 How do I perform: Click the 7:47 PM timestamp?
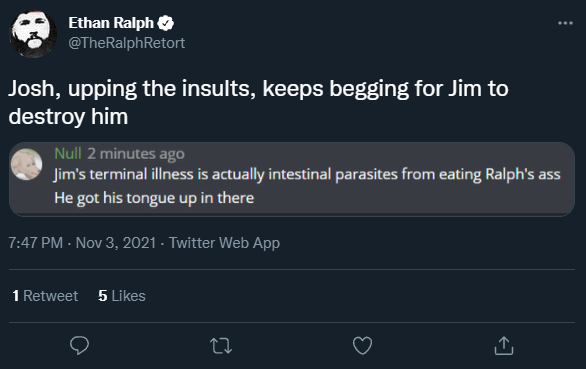click(36, 243)
